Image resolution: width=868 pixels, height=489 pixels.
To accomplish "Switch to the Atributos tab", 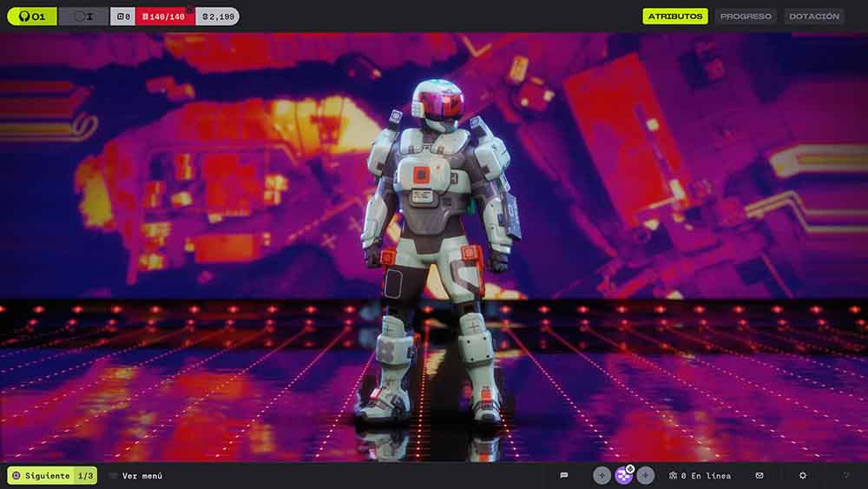I will coord(675,17).
